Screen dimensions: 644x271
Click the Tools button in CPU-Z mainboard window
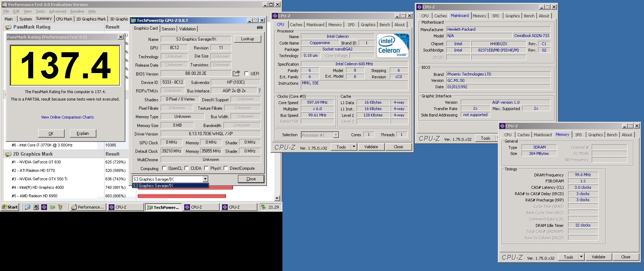coord(486,138)
